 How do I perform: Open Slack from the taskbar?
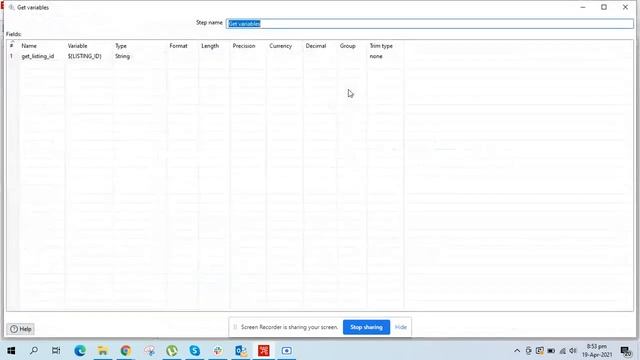point(218,351)
